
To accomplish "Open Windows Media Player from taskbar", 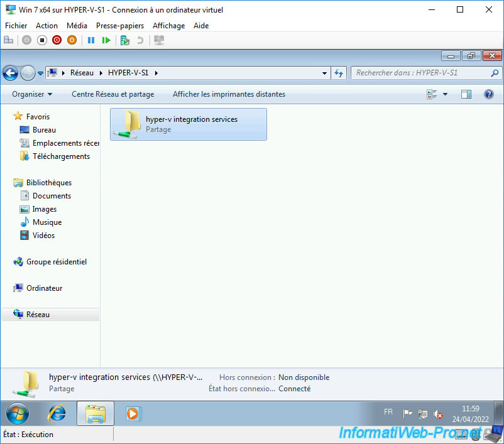I will (x=133, y=413).
